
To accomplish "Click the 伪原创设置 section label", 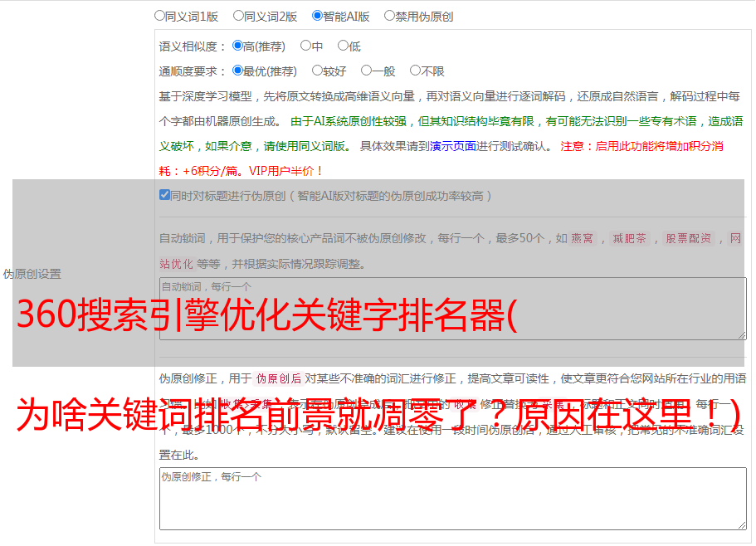I will tap(32, 274).
